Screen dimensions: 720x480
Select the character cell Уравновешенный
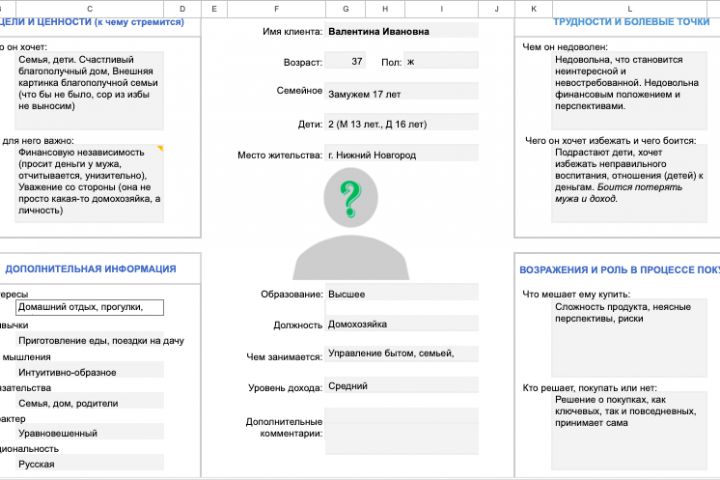[90, 432]
